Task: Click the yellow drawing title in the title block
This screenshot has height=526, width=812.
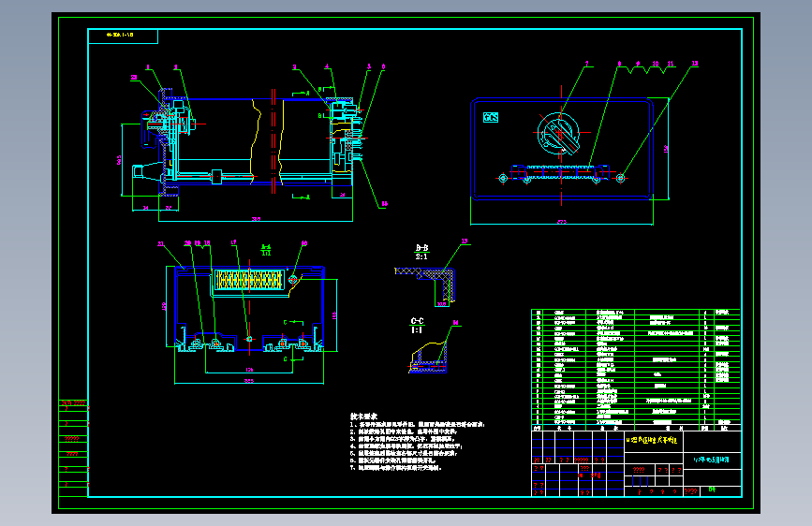Action: [652, 440]
